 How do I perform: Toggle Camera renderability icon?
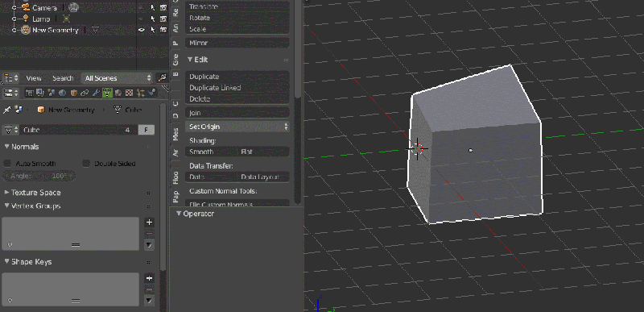coord(163,7)
